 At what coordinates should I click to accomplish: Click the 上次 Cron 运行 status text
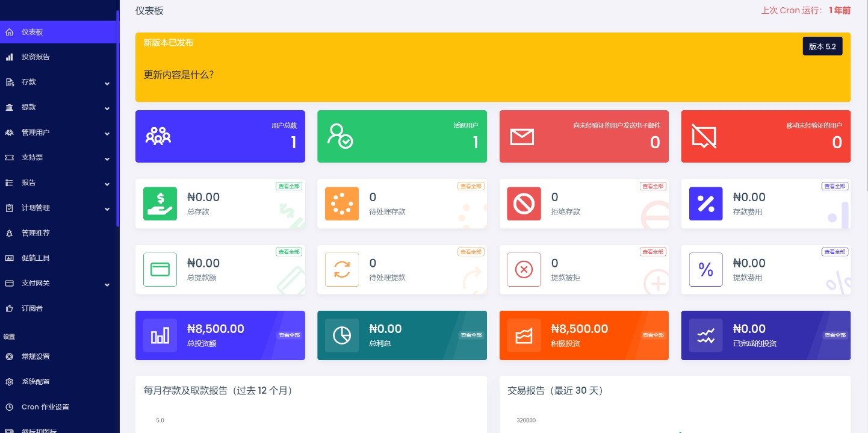click(806, 10)
